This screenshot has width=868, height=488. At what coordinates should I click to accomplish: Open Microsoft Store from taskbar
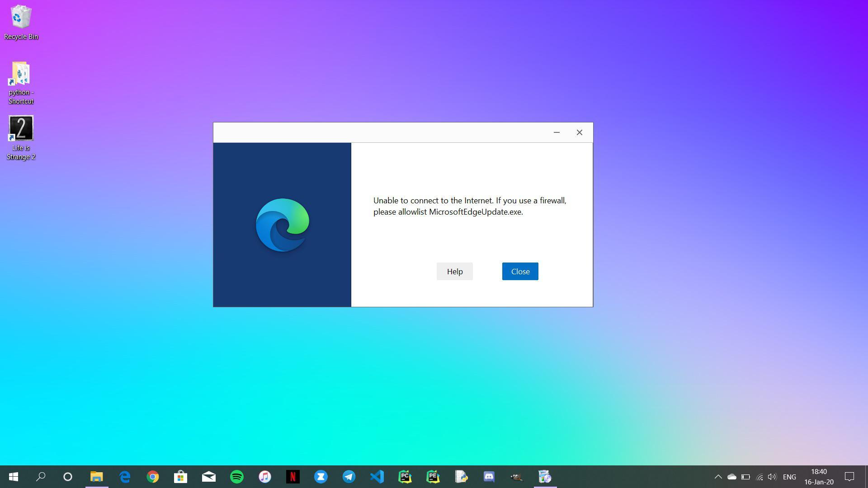[x=181, y=477]
